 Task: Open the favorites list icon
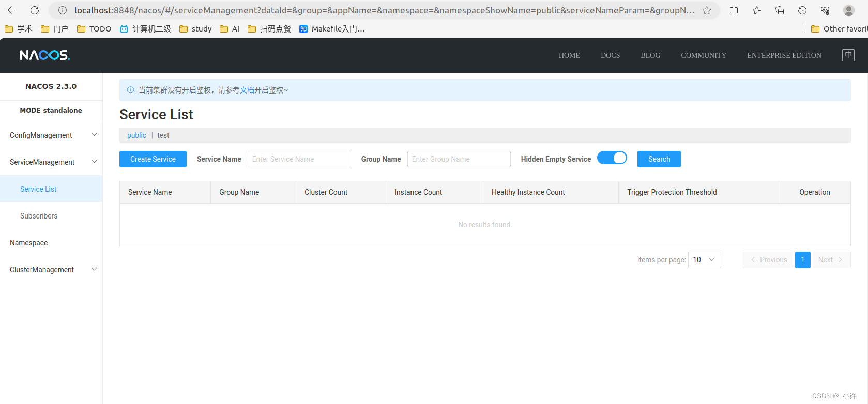[757, 10]
